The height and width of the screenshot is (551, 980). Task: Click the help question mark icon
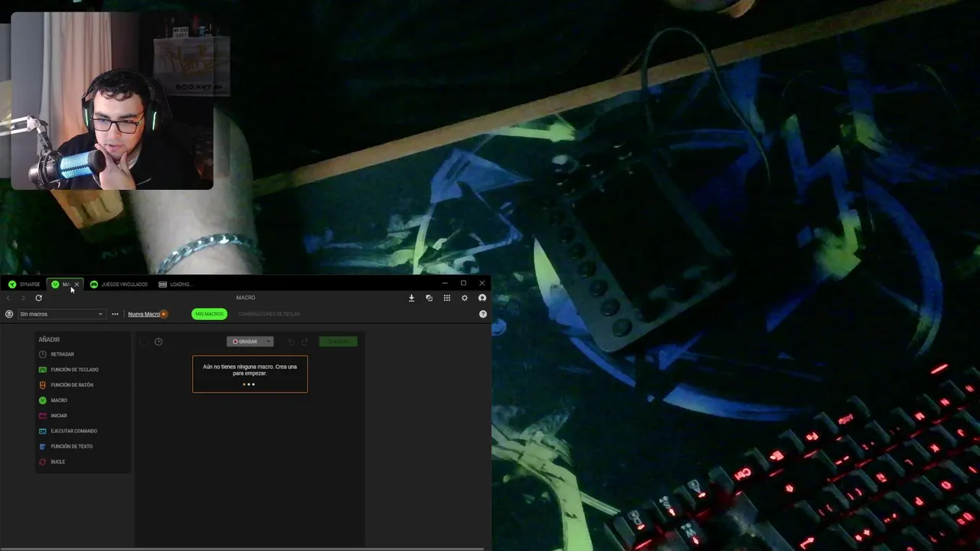[483, 314]
